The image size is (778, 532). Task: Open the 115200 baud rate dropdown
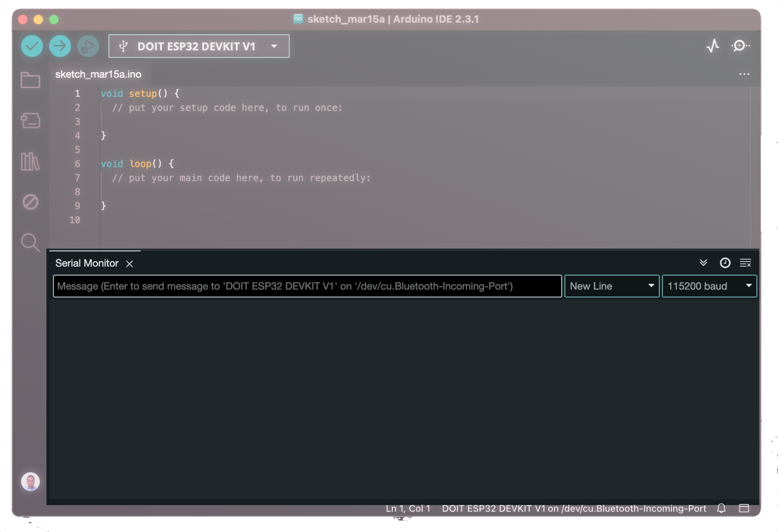coord(709,286)
